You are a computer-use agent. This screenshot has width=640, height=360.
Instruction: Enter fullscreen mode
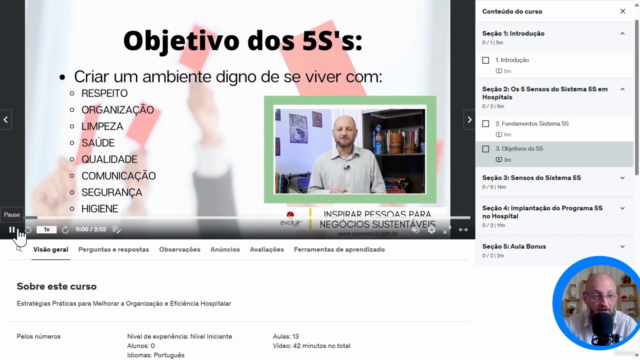(447, 230)
